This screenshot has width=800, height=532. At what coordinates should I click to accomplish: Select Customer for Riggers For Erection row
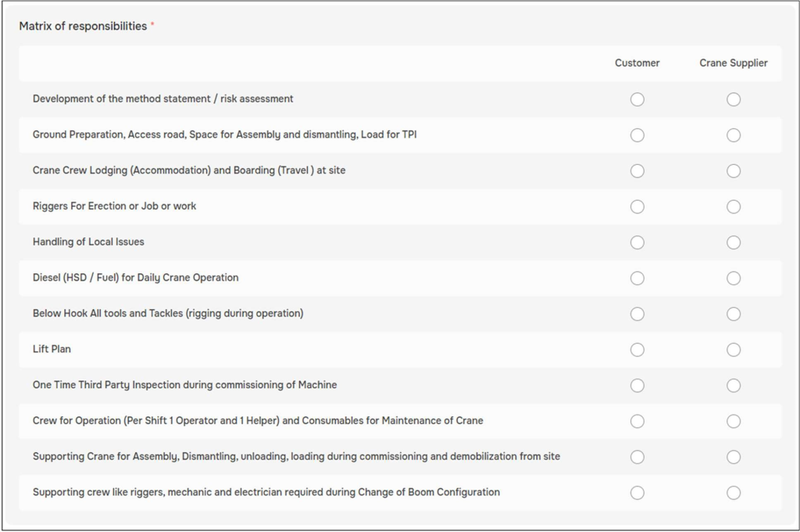pos(637,206)
